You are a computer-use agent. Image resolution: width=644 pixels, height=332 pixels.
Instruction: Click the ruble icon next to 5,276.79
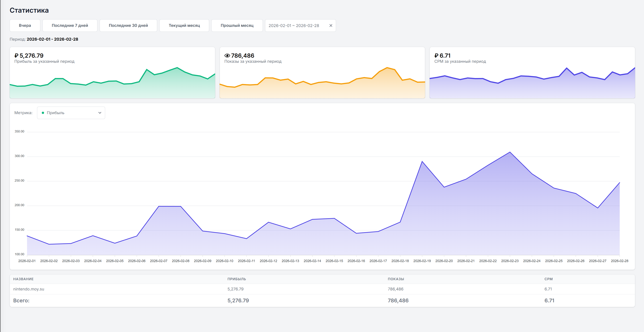16,55
